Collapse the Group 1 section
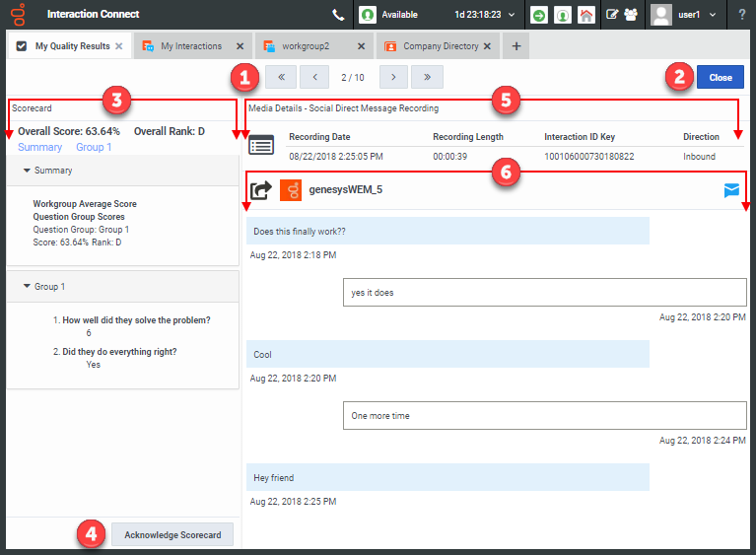This screenshot has height=555, width=756. point(27,287)
